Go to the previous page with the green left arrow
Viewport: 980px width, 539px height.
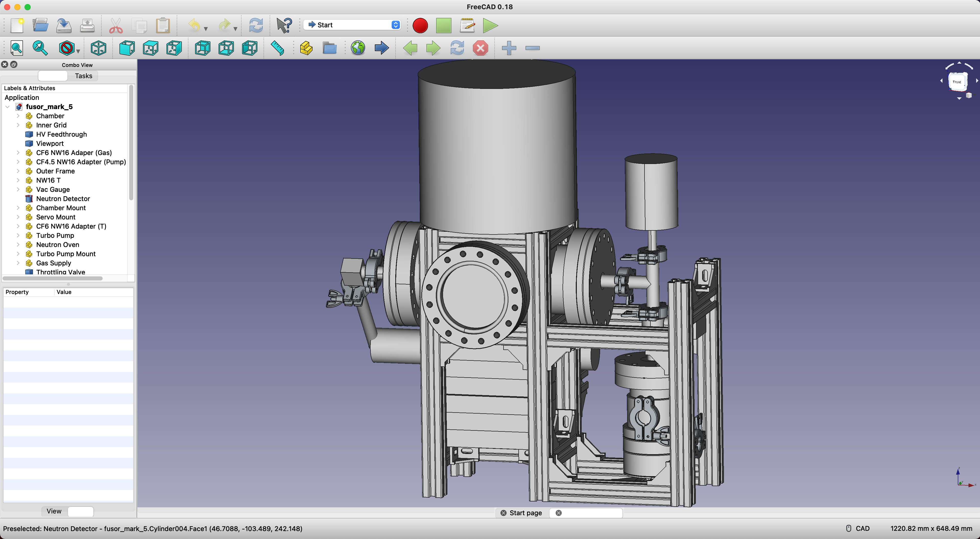pos(410,48)
